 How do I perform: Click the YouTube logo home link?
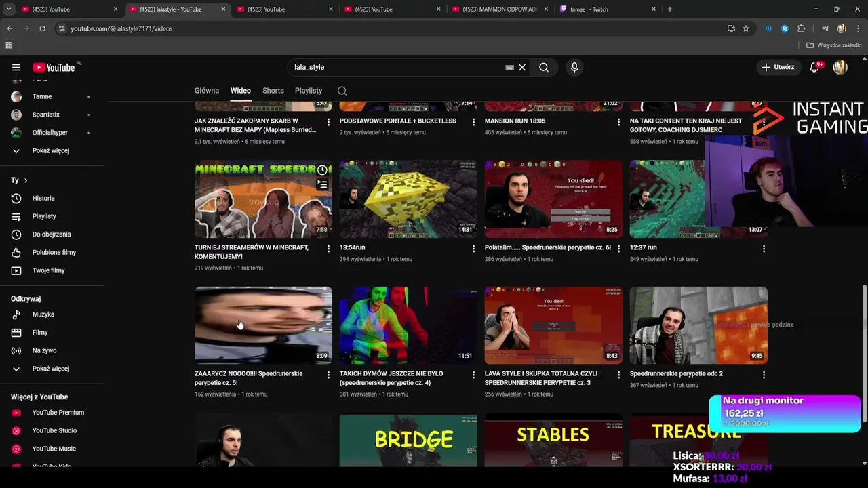(x=54, y=67)
